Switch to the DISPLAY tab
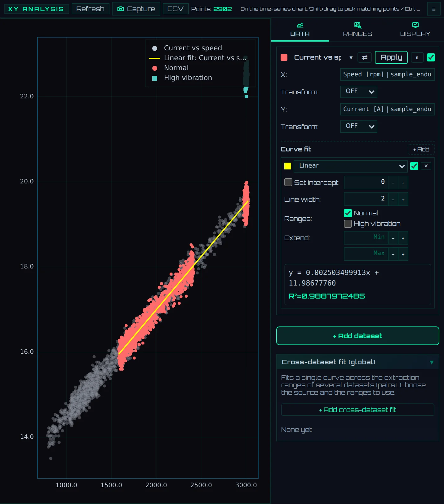 (x=415, y=30)
